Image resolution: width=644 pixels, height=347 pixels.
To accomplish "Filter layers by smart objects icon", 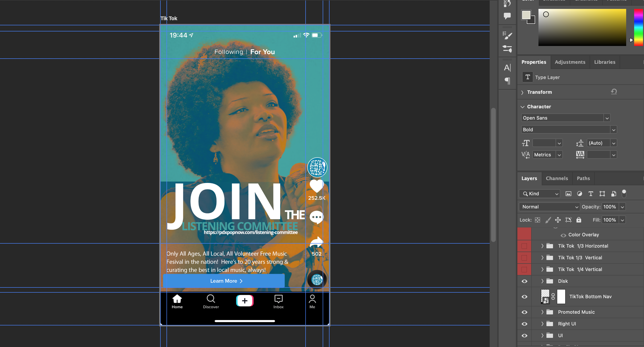I will pyautogui.click(x=614, y=194).
